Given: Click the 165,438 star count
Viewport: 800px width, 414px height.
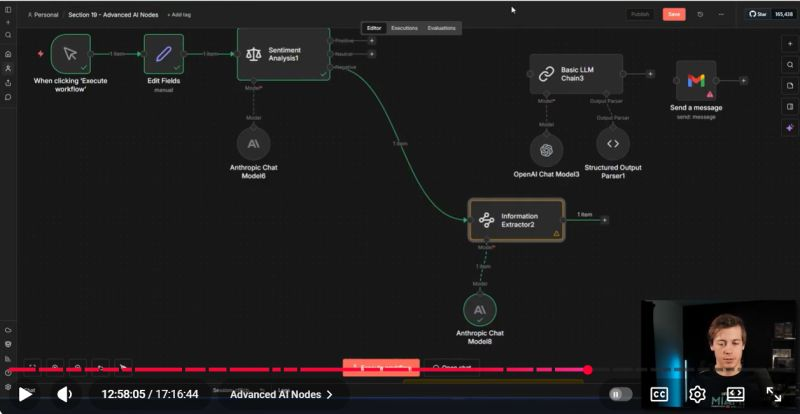Looking at the screenshot, I should click(x=784, y=14).
